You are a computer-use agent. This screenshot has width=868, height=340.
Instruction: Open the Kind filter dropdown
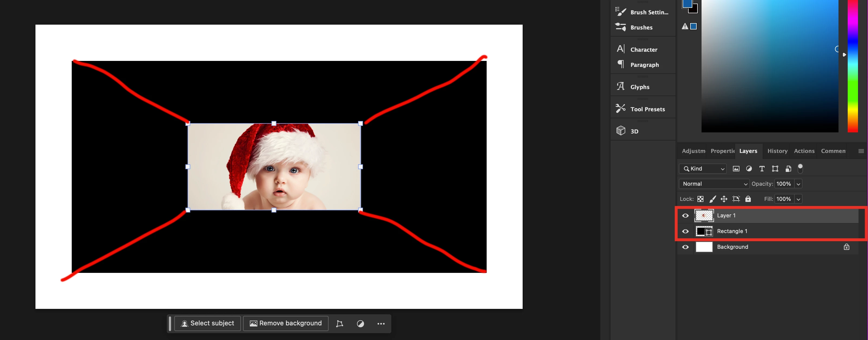[703, 169]
